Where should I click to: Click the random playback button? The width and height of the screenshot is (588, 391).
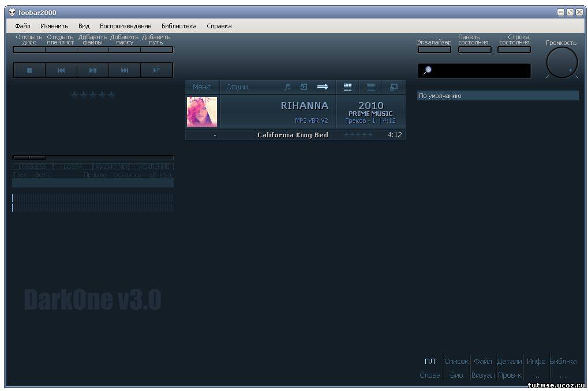pos(156,70)
